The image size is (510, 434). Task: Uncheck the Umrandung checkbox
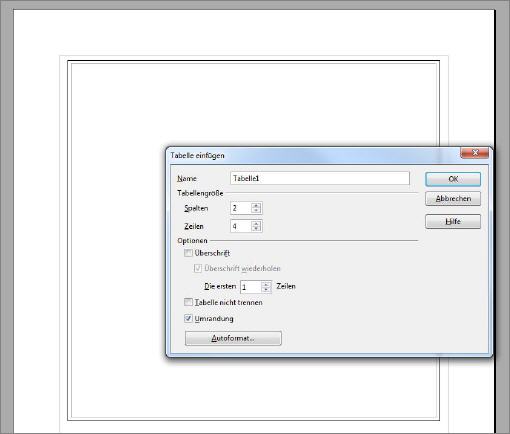click(x=188, y=318)
